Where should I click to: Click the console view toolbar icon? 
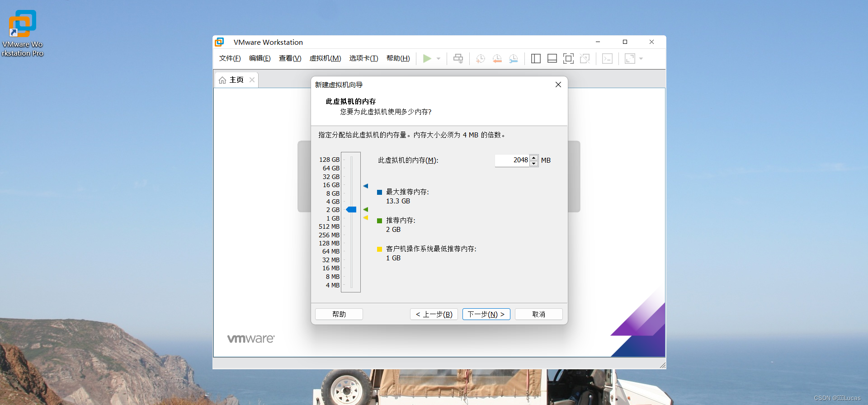coord(607,58)
